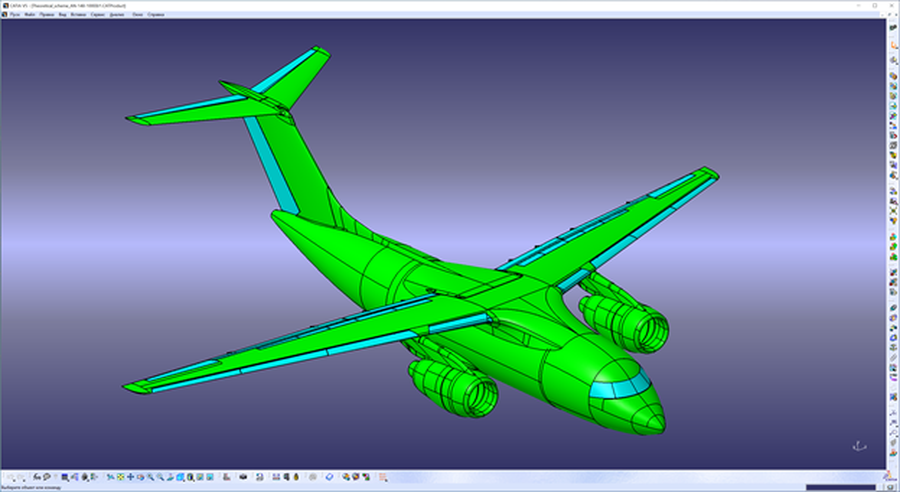Open the Пуск (Start) menu
The image size is (900, 492).
15,14
